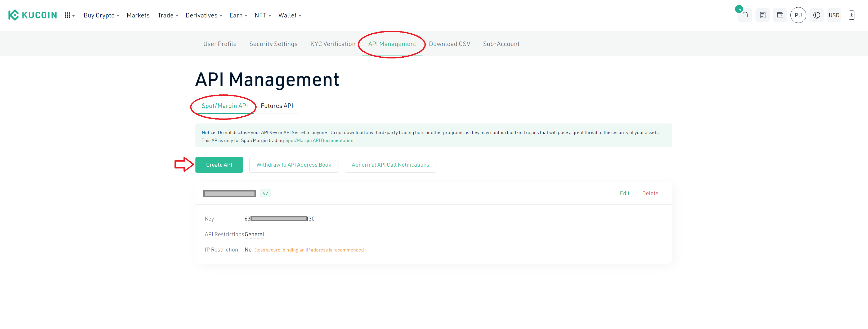Edit the existing API key

pos(624,193)
